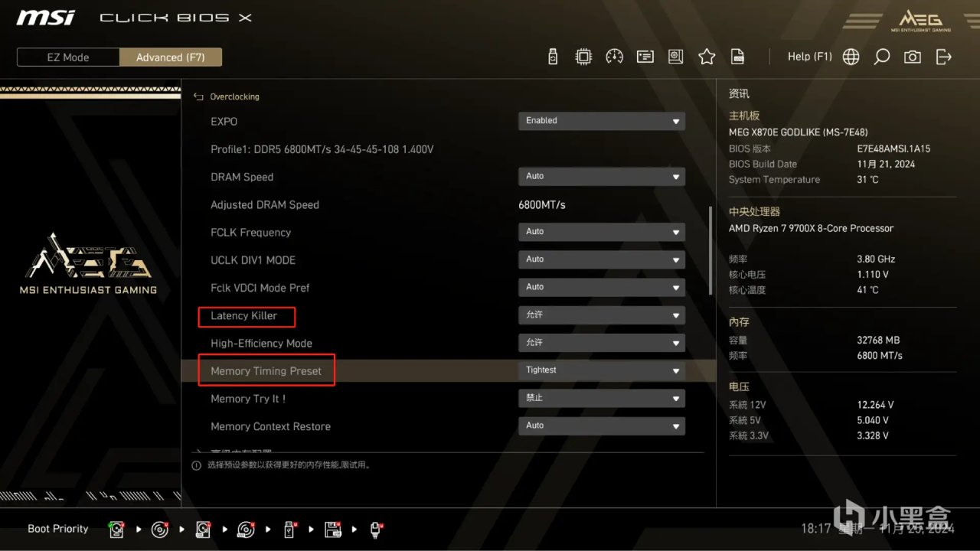Click the EXPO setting label
Viewport: 980px width, 551px height.
click(224, 122)
